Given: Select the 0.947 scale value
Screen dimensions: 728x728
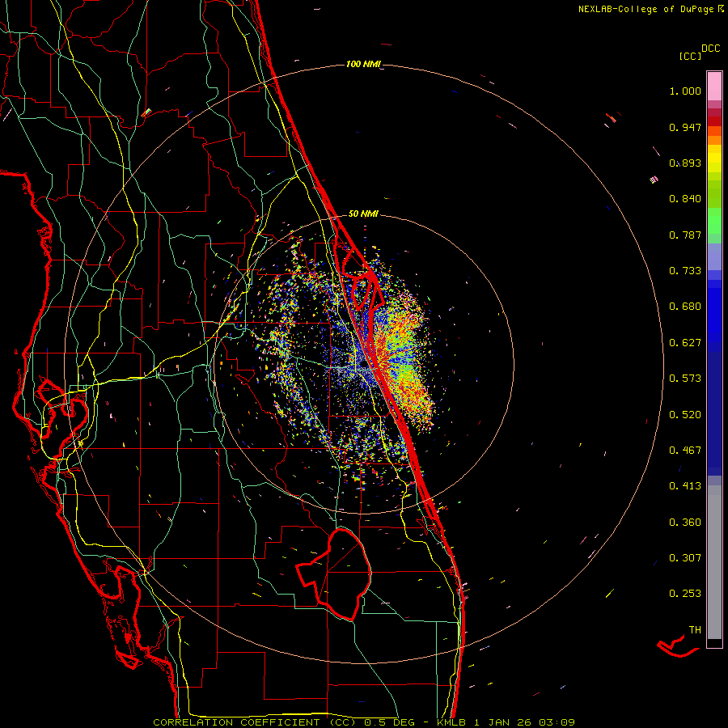Looking at the screenshot, I should tap(685, 127).
